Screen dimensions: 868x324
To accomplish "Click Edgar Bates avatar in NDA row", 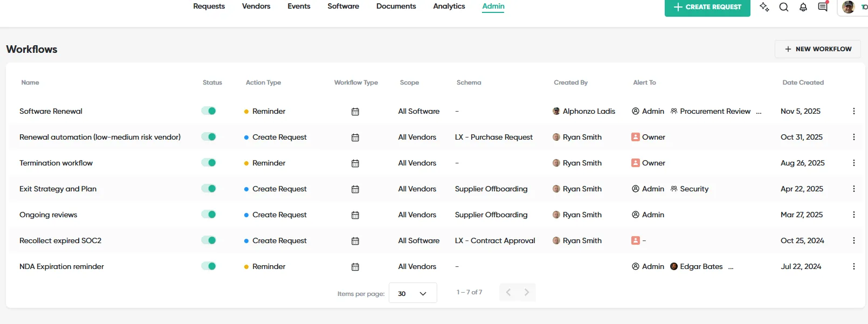I will (x=674, y=266).
